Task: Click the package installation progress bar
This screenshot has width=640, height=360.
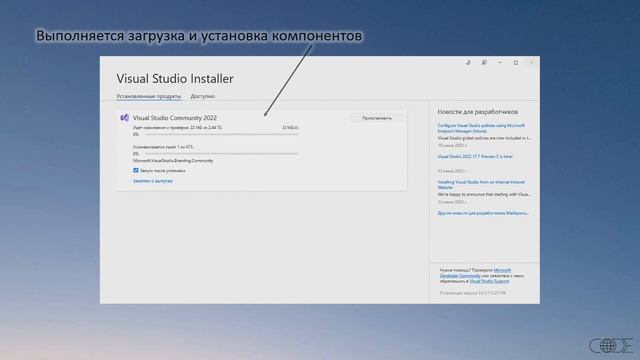Action: [x=222, y=153]
